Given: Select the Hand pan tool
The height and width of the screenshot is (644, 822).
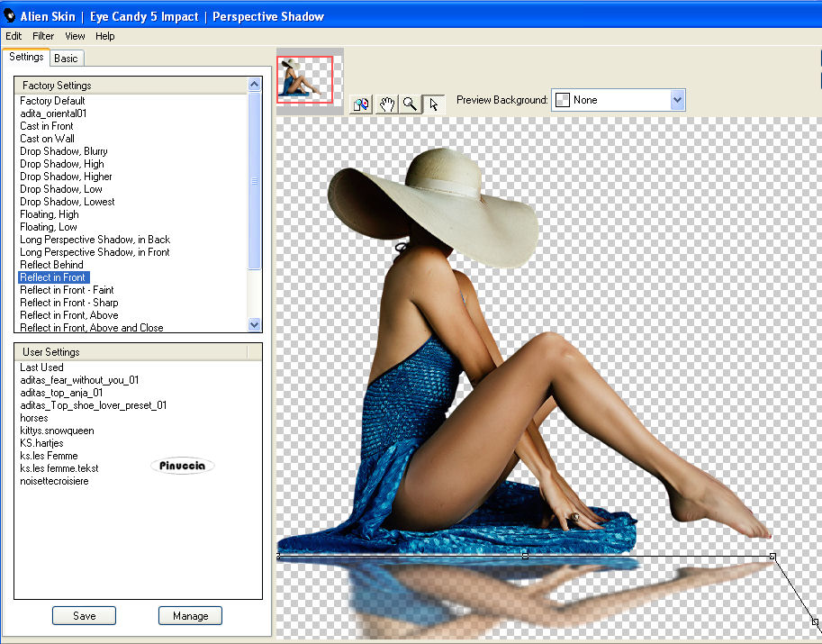Looking at the screenshot, I should (x=387, y=104).
